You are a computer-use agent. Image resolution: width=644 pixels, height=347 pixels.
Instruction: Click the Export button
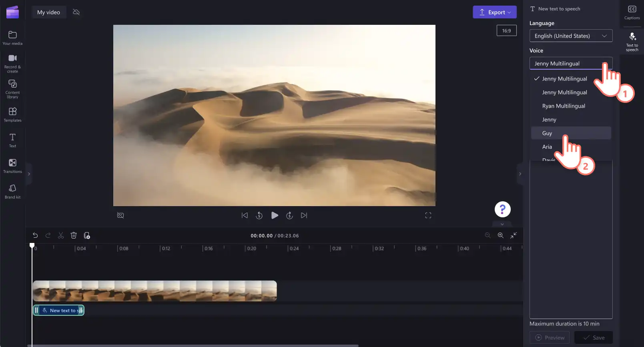tap(495, 12)
